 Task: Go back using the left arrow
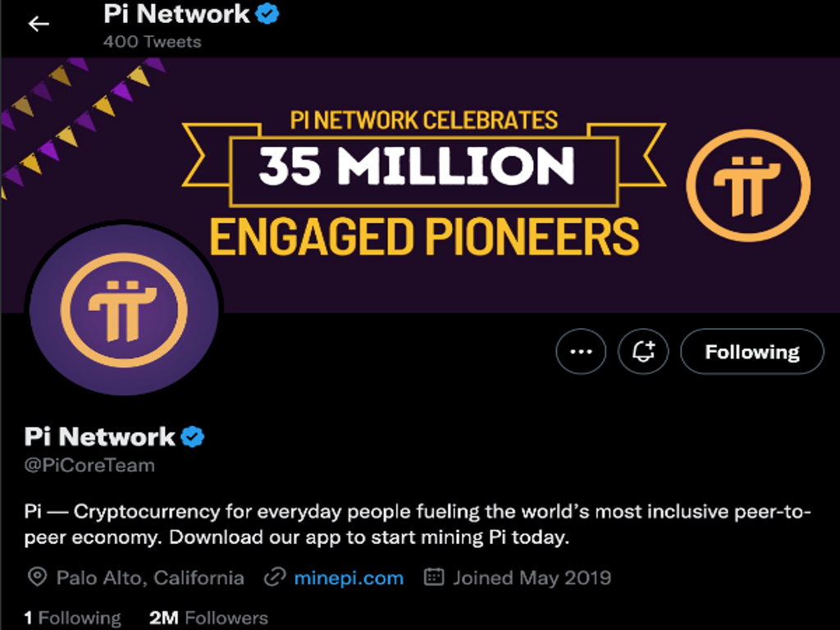[39, 24]
